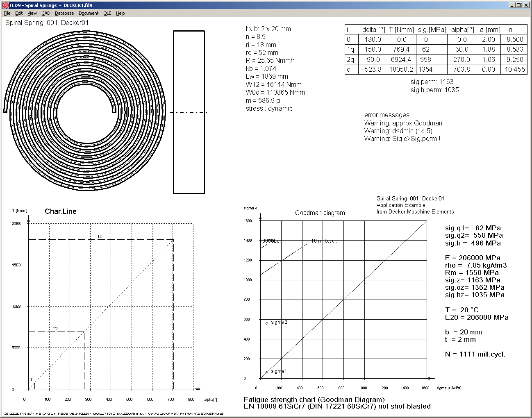The image size is (532, 418).
Task: Click the sigma2 point in Goodman diagram
Action: pyautogui.click(x=267, y=323)
